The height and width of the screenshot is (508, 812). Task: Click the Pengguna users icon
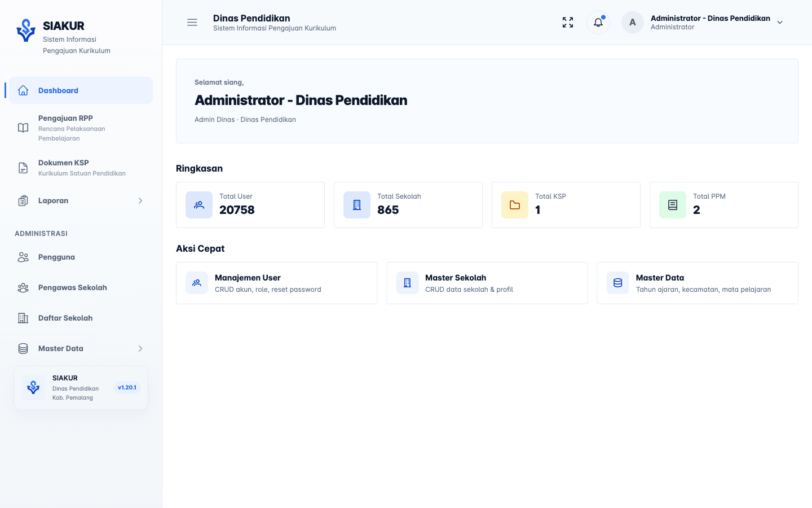coord(23,257)
